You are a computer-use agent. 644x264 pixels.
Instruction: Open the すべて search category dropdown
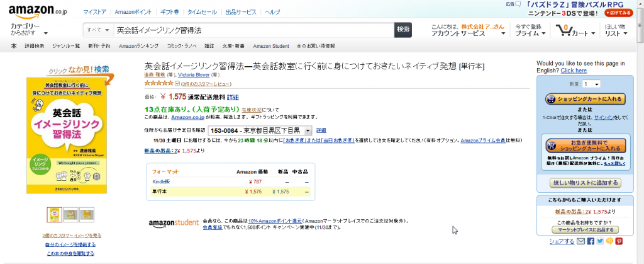[98, 30]
